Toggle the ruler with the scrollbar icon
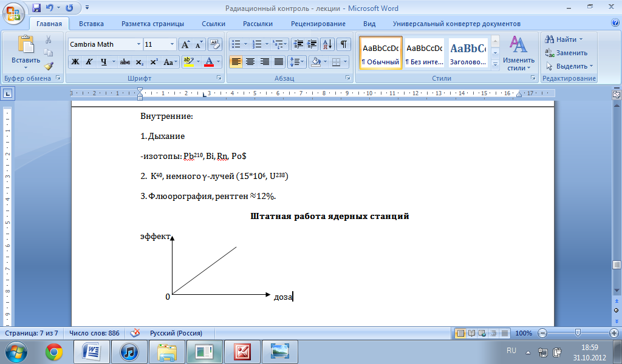The image size is (622, 364). click(x=617, y=95)
